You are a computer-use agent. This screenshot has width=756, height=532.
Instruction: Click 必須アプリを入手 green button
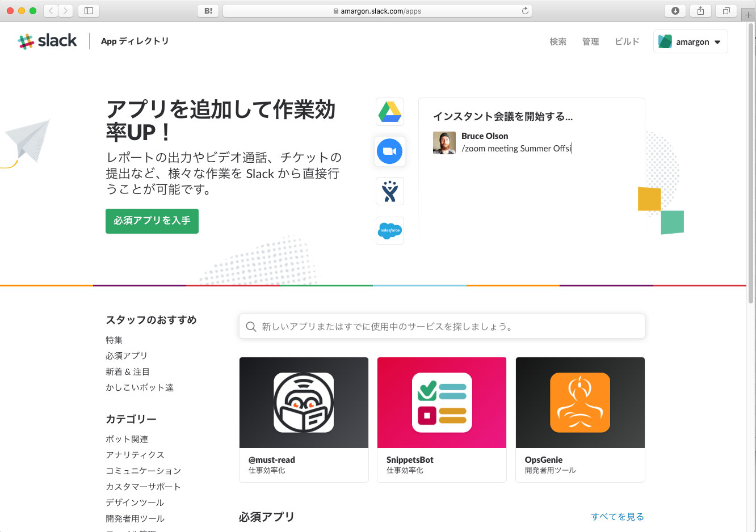pyautogui.click(x=152, y=221)
